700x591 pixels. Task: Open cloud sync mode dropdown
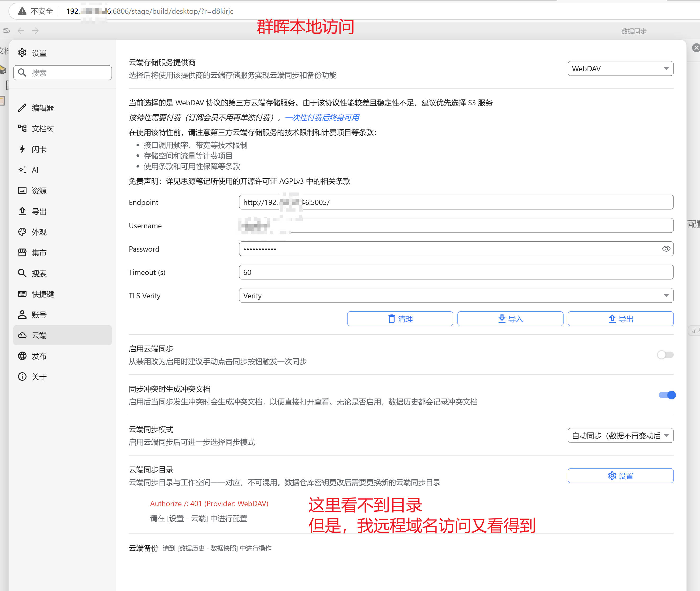(x=620, y=436)
